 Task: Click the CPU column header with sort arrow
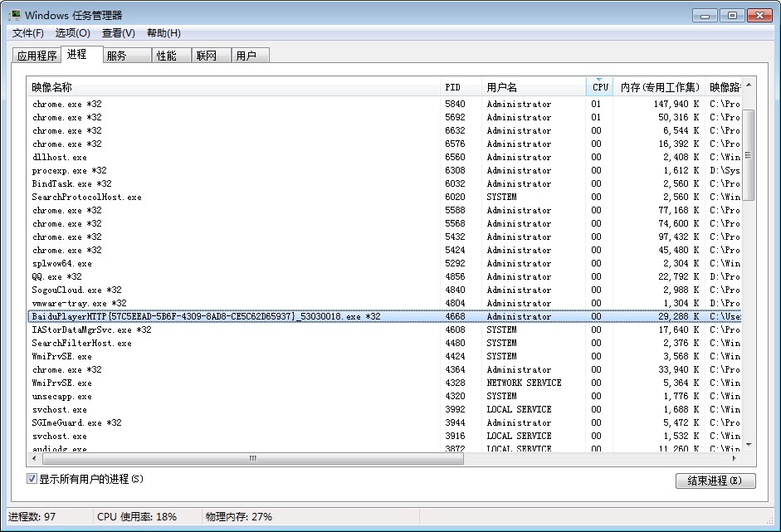(x=600, y=87)
